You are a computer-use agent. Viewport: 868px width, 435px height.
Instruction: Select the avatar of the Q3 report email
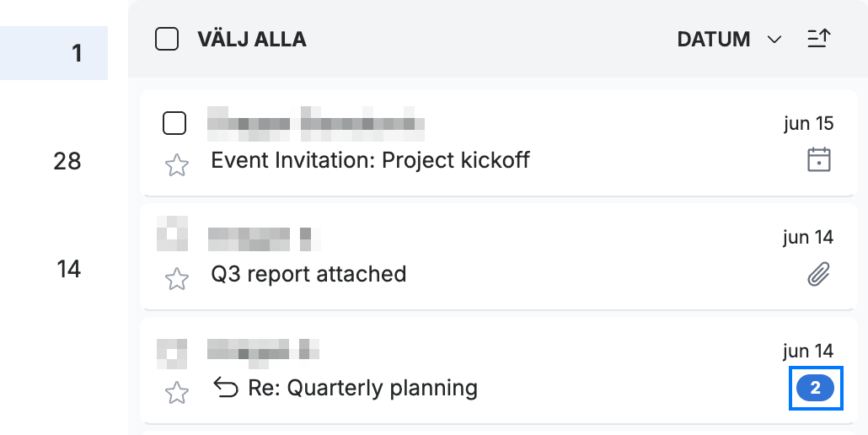tap(172, 234)
